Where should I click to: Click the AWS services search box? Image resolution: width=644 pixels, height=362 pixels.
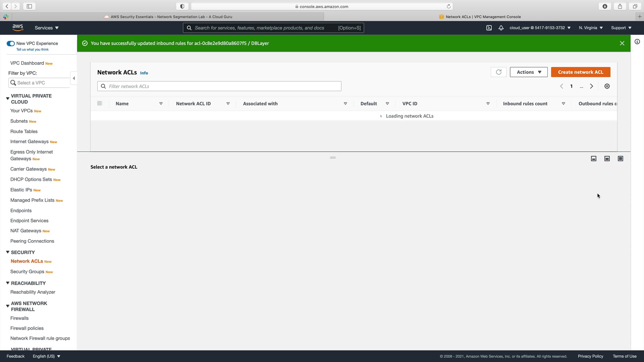(273, 28)
